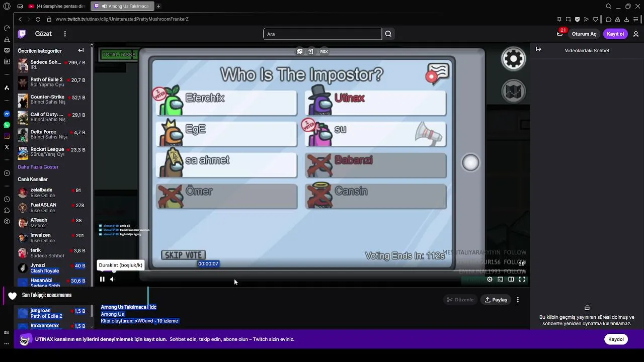Switch the player to fullscreen
This screenshot has width=644, height=362.
[x=522, y=279]
